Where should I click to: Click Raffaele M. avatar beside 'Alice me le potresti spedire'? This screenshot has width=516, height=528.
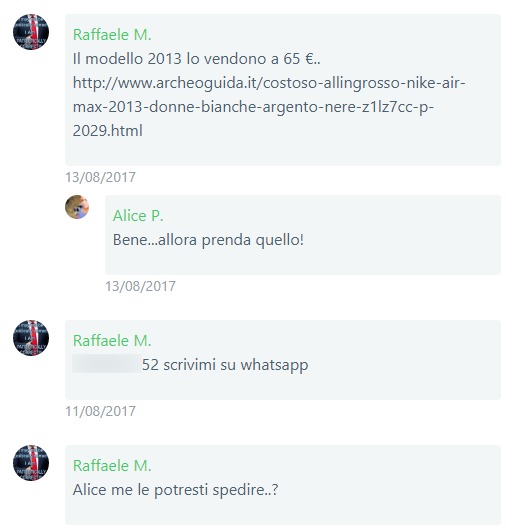click(31, 463)
